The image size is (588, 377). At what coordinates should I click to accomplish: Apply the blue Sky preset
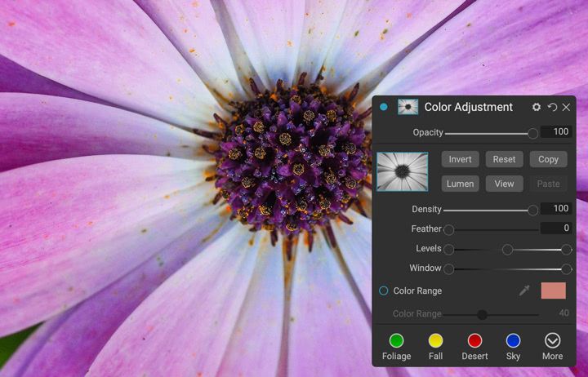coord(513,341)
